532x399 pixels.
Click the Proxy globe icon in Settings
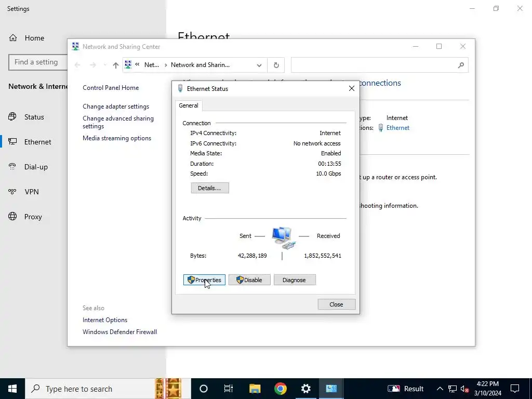point(12,217)
